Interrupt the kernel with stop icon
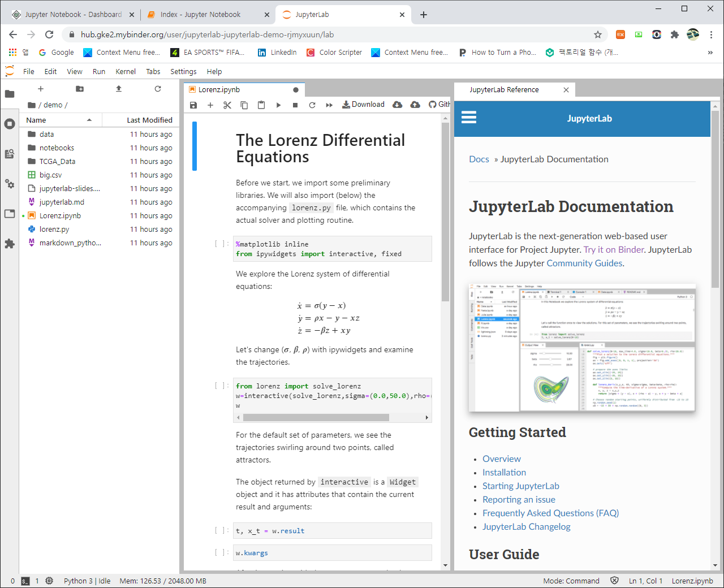724x588 pixels. (295, 105)
